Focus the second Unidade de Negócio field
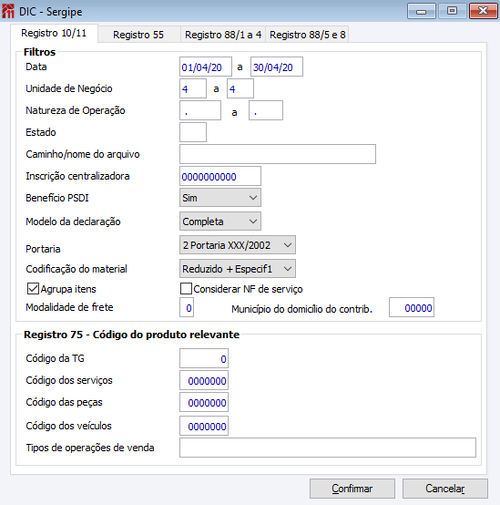The image size is (500, 505). pos(240,89)
